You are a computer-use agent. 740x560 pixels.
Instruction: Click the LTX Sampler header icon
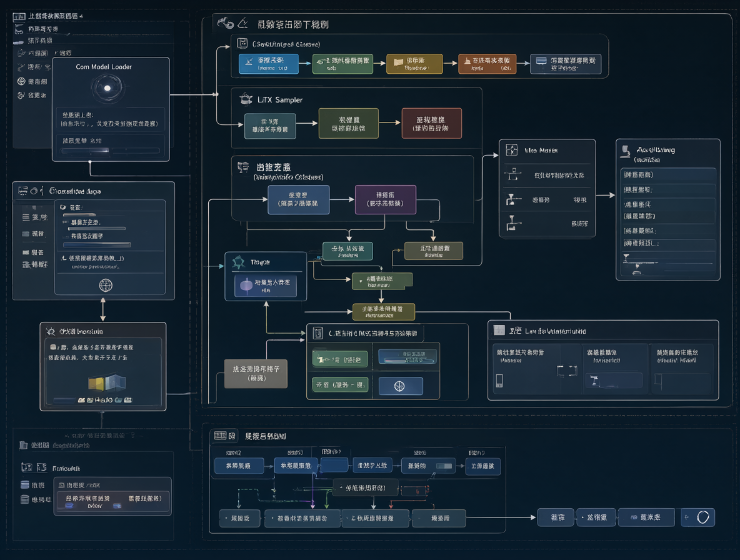(246, 99)
